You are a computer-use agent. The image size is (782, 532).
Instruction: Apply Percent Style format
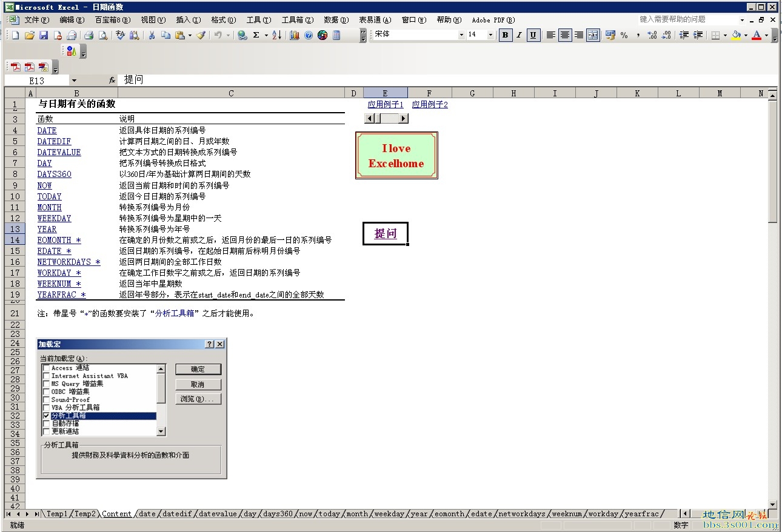tap(624, 35)
